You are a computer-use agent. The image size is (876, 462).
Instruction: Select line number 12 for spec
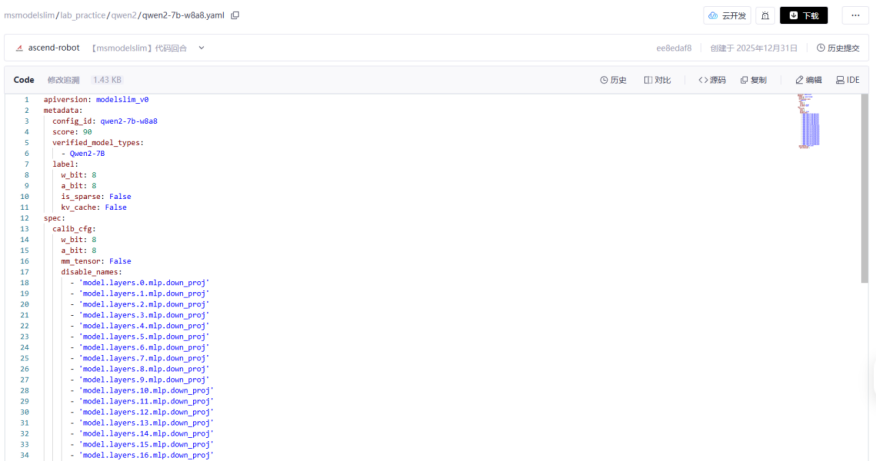pos(25,218)
